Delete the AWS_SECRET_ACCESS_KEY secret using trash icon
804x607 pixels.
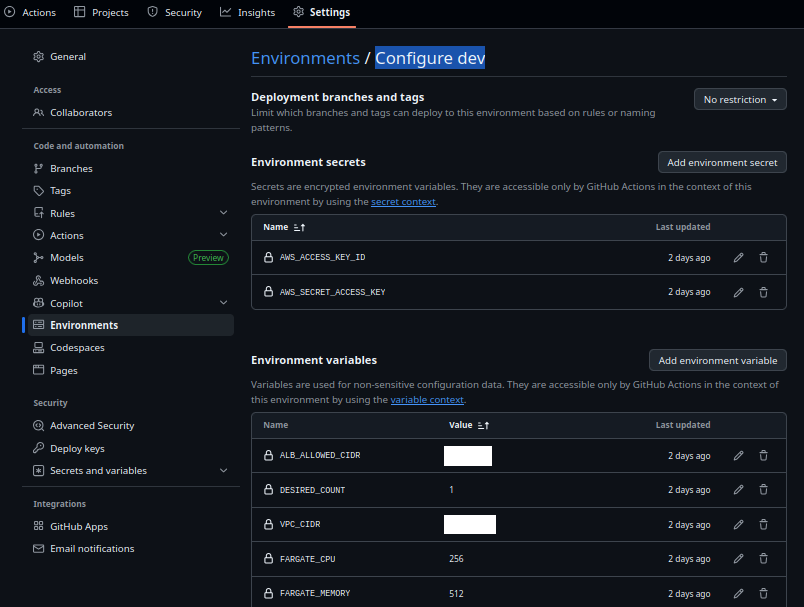point(762,291)
